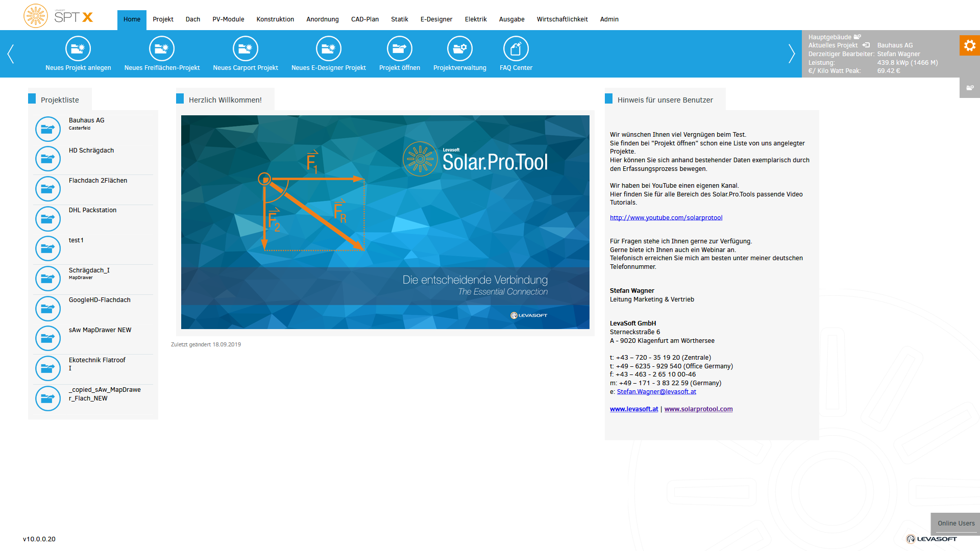
Task: Open the Ausgabe tab
Action: tap(512, 19)
